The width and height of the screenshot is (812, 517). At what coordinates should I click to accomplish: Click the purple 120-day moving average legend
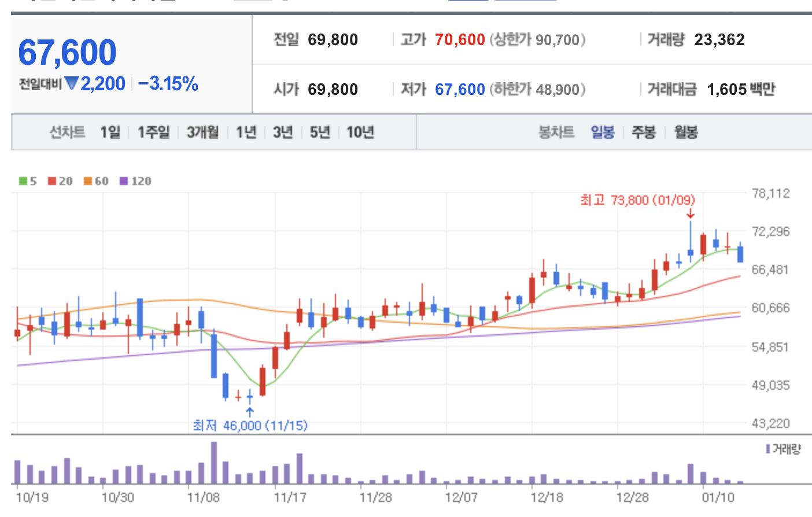tap(135, 181)
